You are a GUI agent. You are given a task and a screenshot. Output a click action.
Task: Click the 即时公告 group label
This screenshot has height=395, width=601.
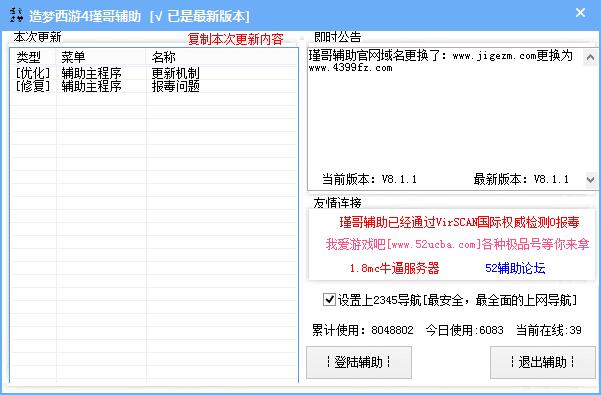coord(338,37)
